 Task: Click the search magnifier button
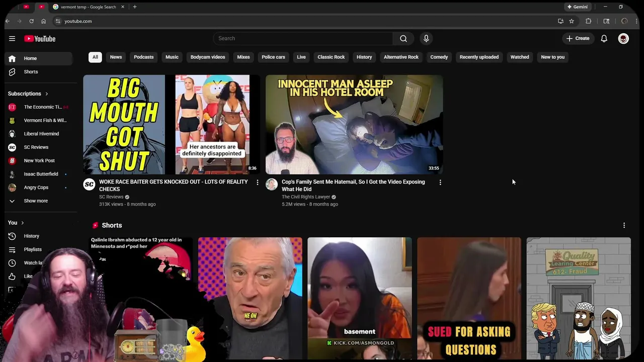click(x=404, y=39)
